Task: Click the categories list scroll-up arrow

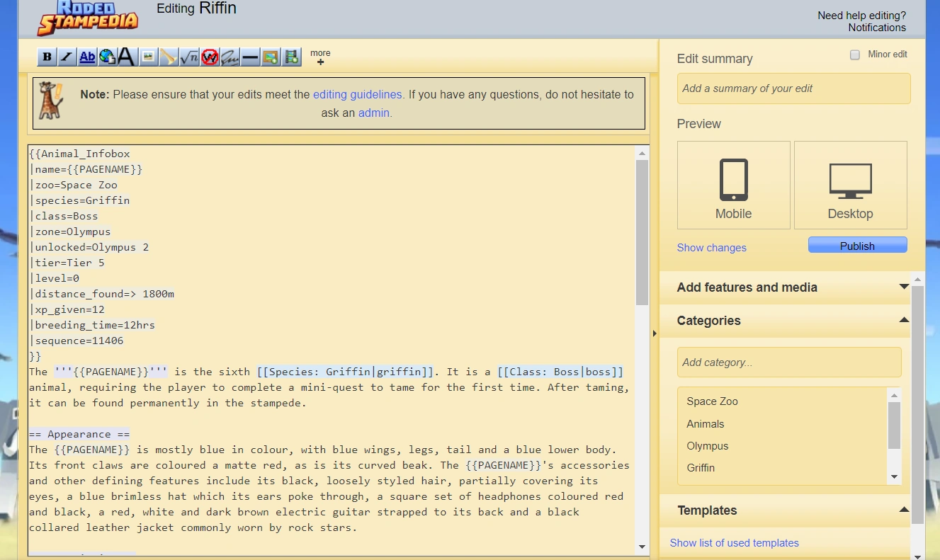Action: [x=895, y=395]
